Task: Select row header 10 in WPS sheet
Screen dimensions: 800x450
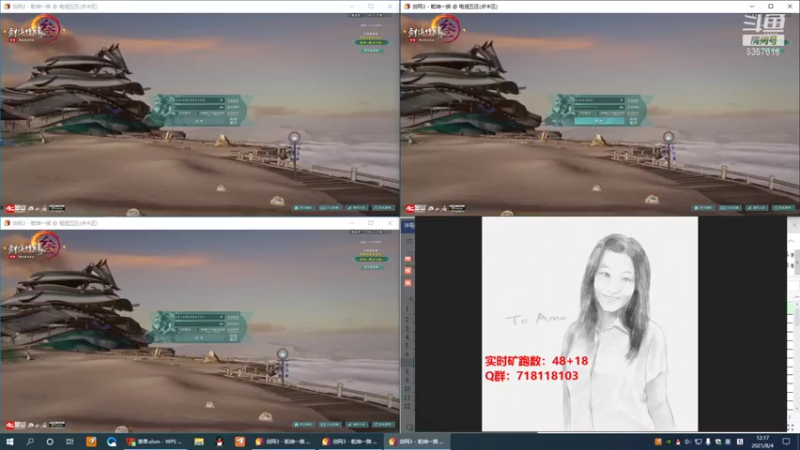Action: tap(407, 389)
